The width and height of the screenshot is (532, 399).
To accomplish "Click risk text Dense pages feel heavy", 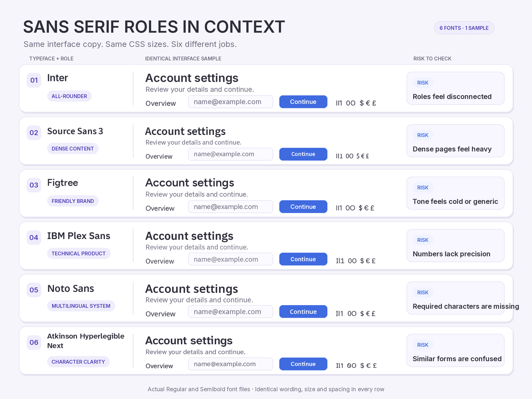I will [x=452, y=149].
